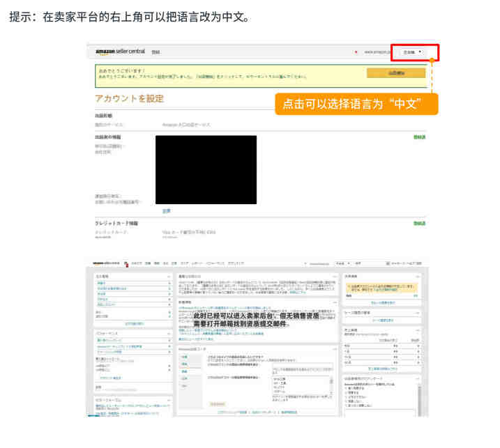Select the first radio option in the survey widget
The image size is (500, 448).
pos(347,388)
